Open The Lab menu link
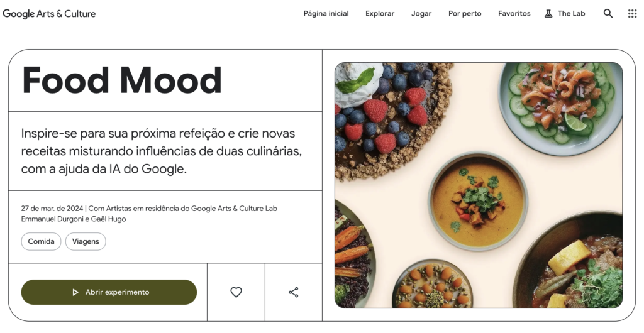The image size is (644, 333). 571,14
